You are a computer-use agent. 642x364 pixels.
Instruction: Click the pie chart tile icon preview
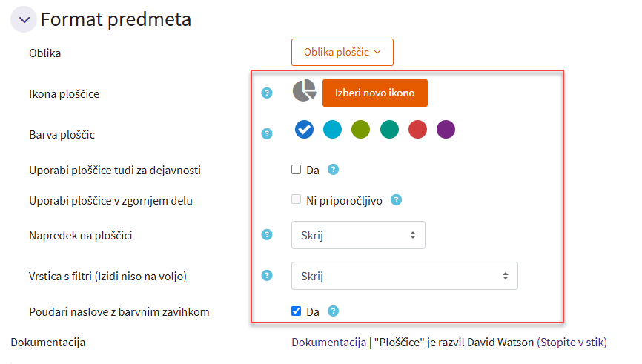tap(304, 91)
